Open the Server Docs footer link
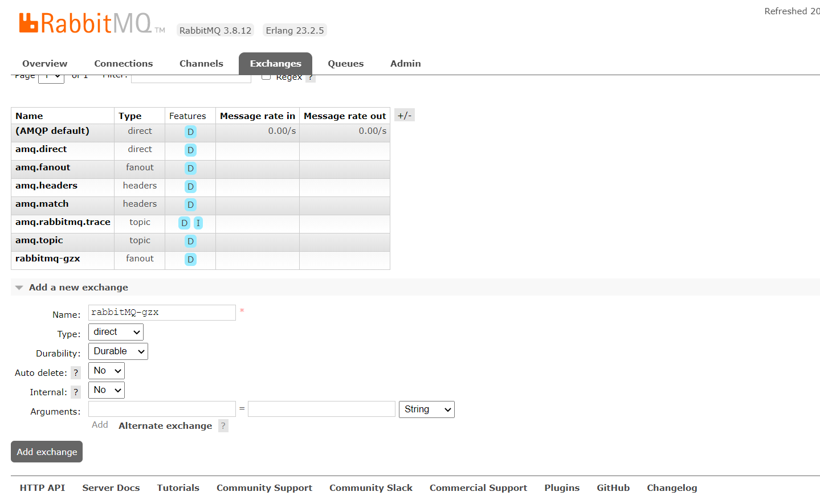The width and height of the screenshot is (820, 504). [111, 488]
